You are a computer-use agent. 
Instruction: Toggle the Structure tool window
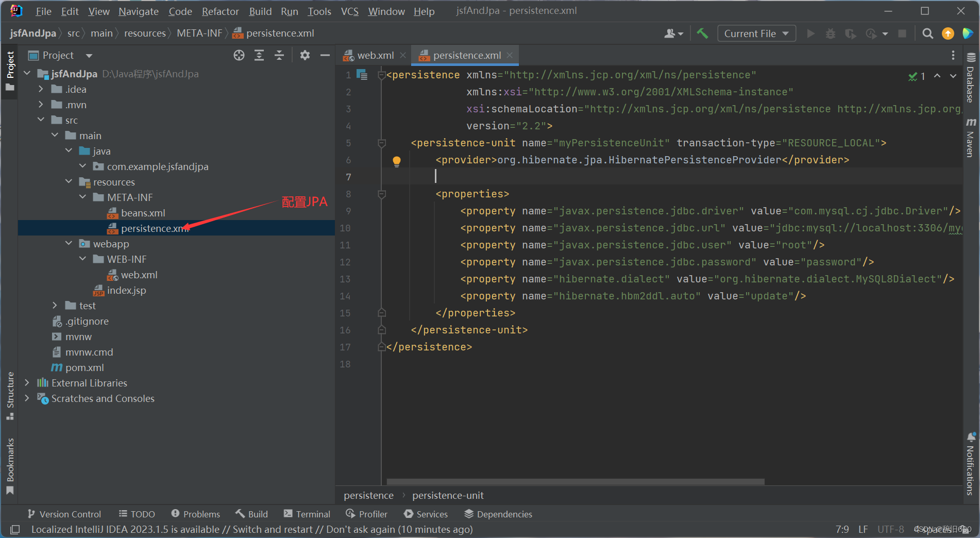click(x=10, y=393)
